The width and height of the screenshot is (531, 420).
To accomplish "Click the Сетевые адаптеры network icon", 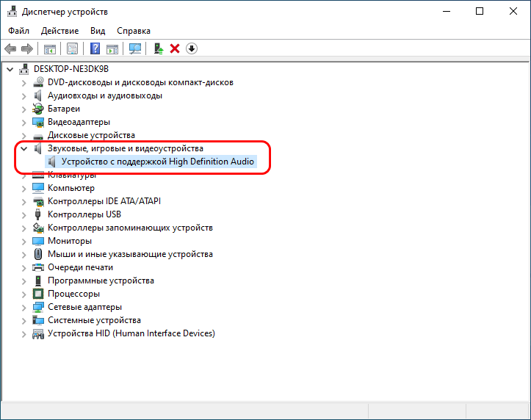I will point(38,307).
